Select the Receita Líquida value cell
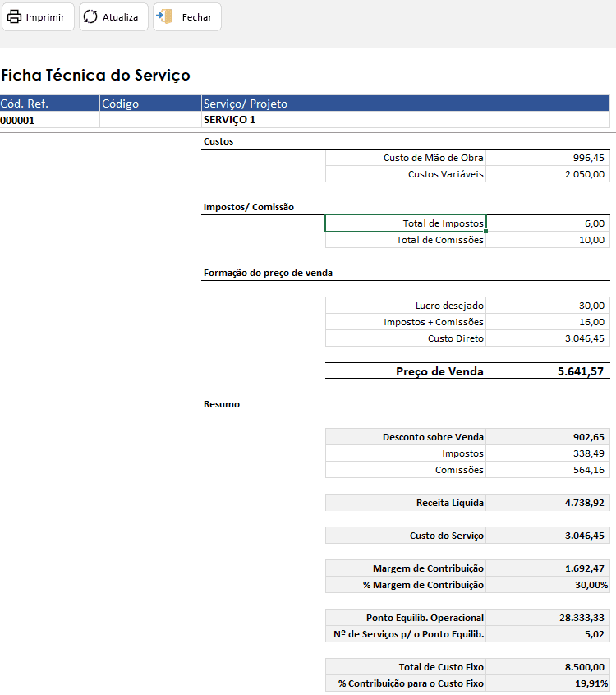 pos(548,503)
